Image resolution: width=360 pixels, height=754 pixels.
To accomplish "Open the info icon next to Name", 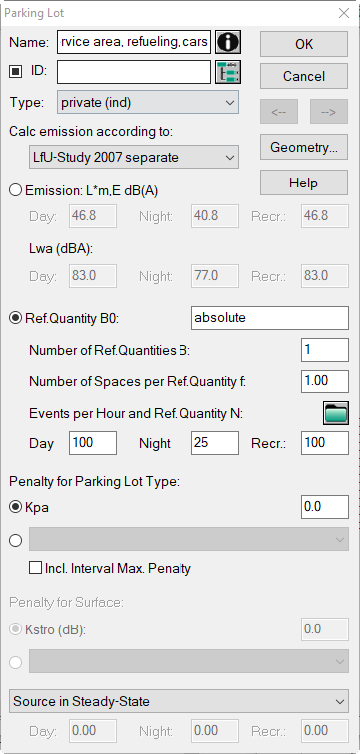I will 228,42.
